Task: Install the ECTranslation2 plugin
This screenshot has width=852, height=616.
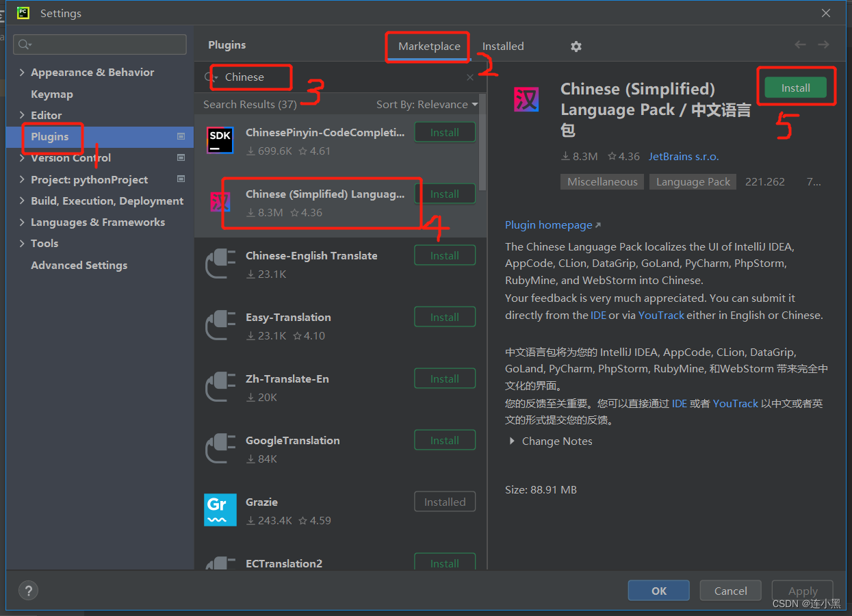Action: pyautogui.click(x=445, y=563)
